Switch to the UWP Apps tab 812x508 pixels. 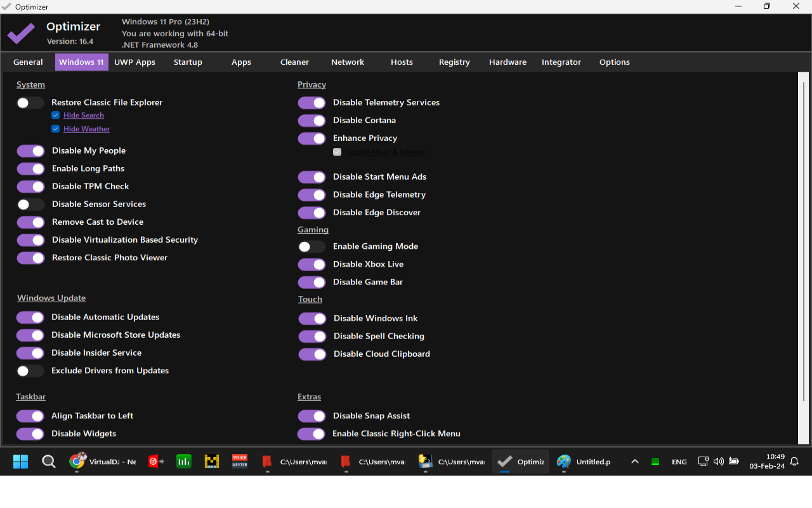coord(134,62)
